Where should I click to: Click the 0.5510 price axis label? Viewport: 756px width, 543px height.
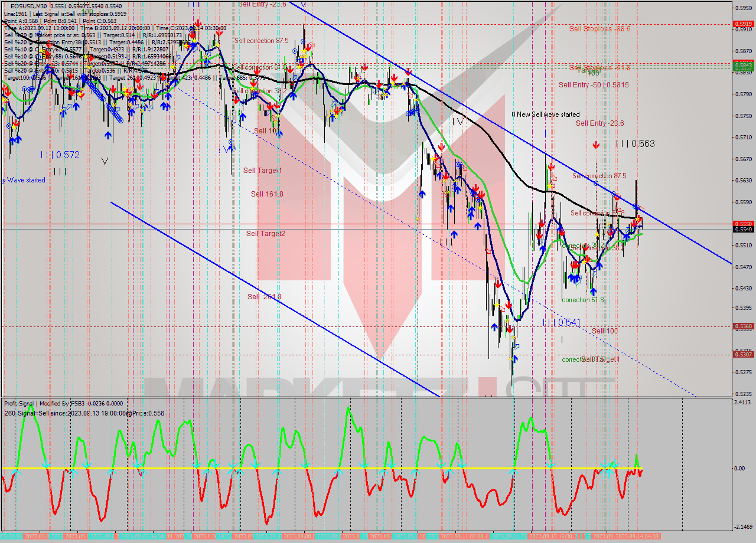click(743, 246)
